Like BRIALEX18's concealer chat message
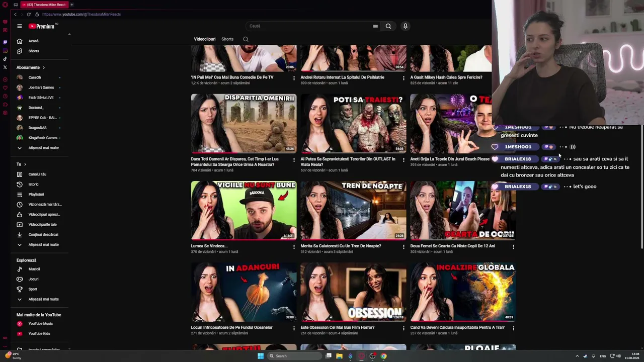644x362 pixels. point(495,159)
